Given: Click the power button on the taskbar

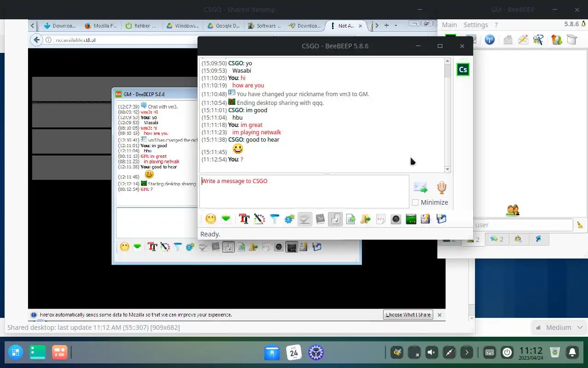Looking at the screenshot, I should tap(507, 353).
